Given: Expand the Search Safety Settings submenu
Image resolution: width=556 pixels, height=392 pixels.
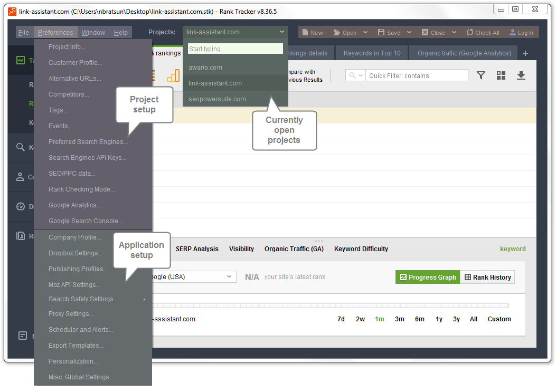Looking at the screenshot, I should click(144, 299).
